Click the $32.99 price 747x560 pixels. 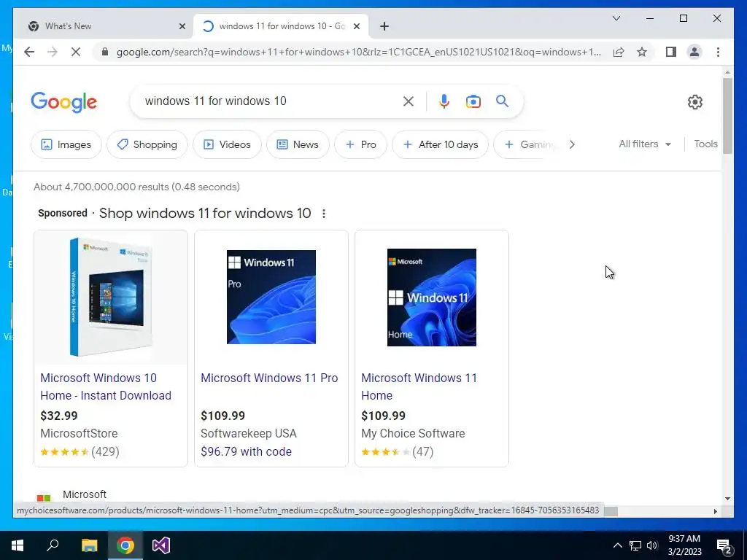[58, 416]
